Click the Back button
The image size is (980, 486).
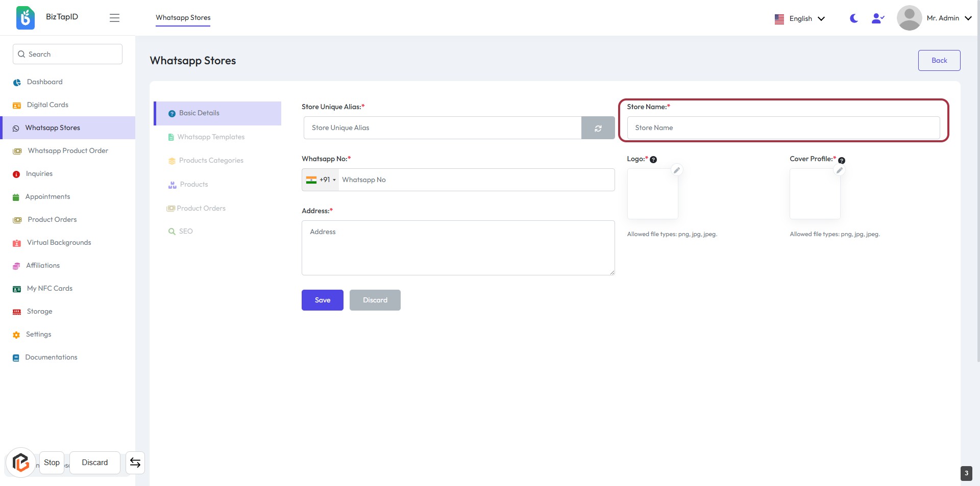pos(939,60)
